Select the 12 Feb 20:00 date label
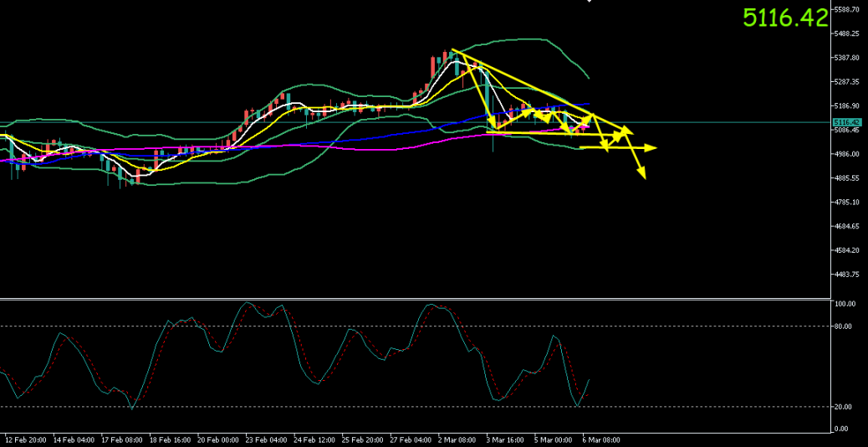The image size is (868, 447). (x=24, y=439)
